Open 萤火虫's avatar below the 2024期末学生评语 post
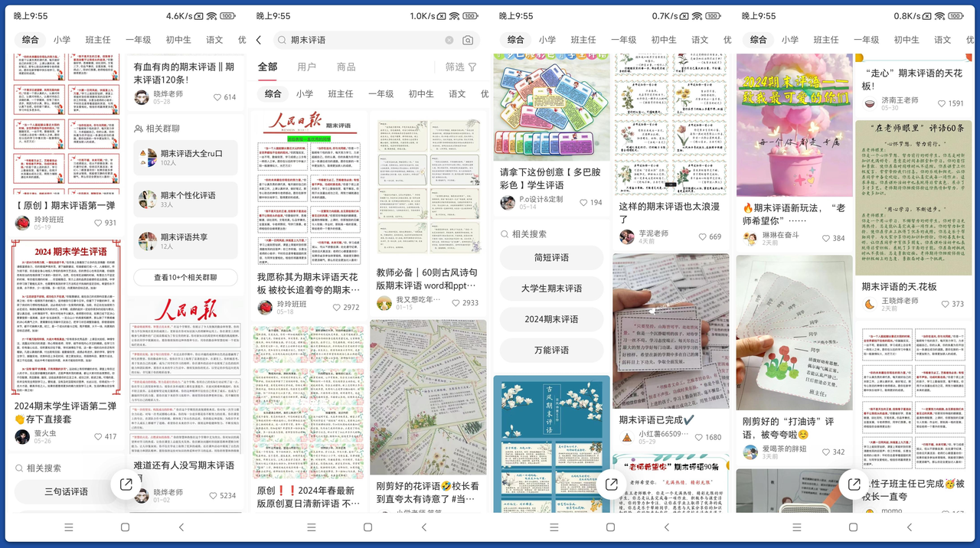The height and width of the screenshot is (548, 980). coord(22,436)
